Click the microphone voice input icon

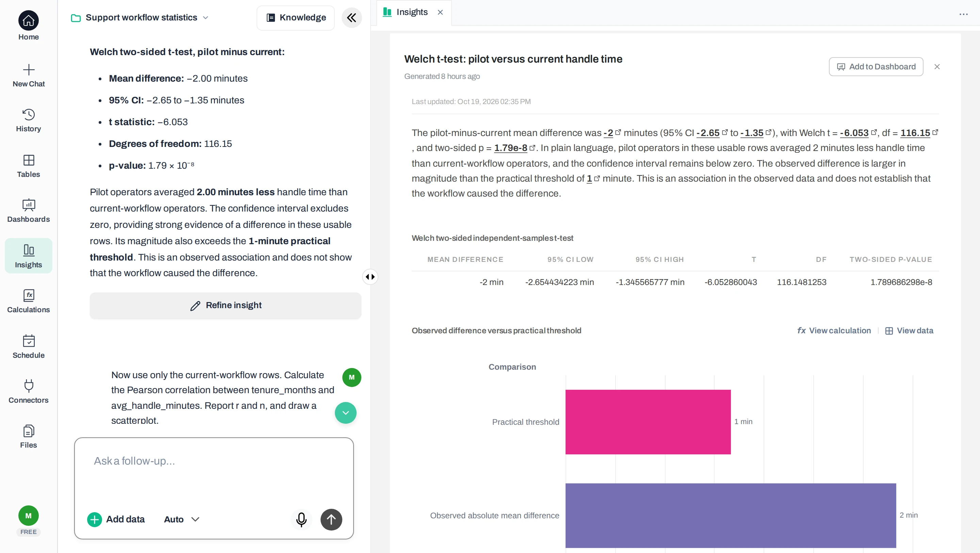pos(301,519)
